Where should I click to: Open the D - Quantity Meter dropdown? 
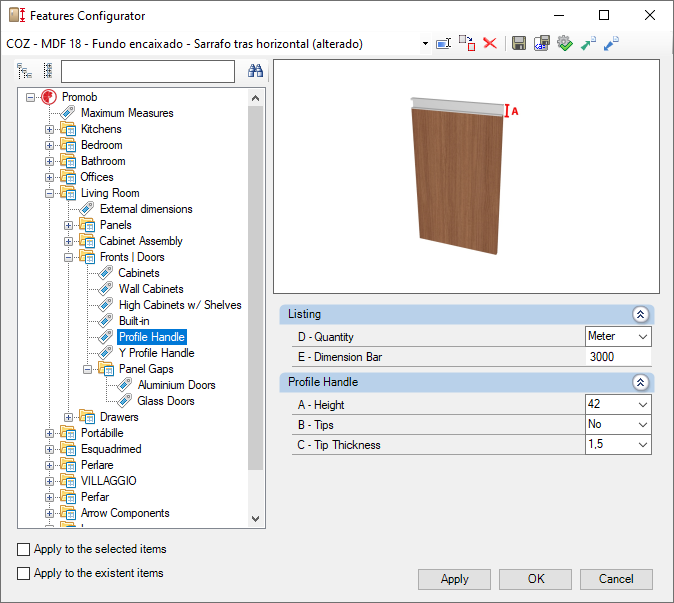(643, 337)
